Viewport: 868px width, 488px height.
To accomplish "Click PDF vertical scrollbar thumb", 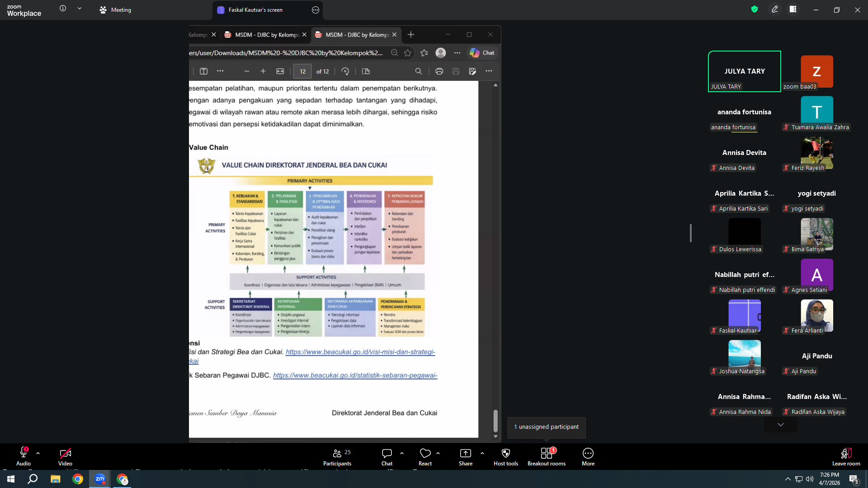I will pyautogui.click(x=495, y=421).
